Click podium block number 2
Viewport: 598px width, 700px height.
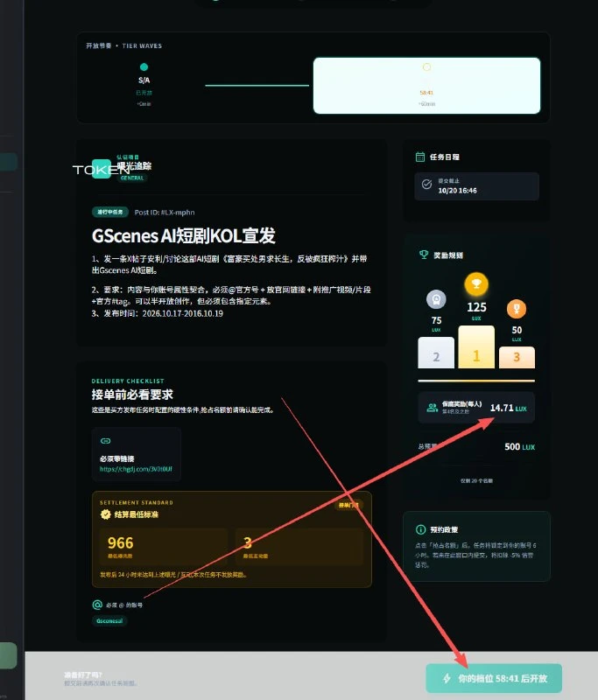436,353
